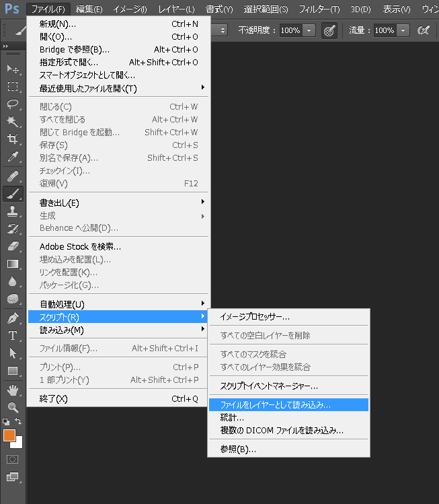Choose 新規(N)... from File menu
439x504 pixels.
[118, 24]
